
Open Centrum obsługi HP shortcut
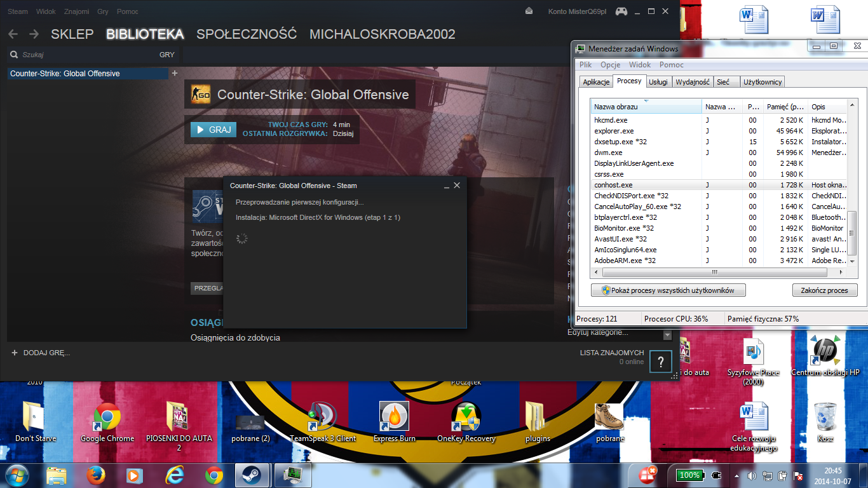click(825, 356)
